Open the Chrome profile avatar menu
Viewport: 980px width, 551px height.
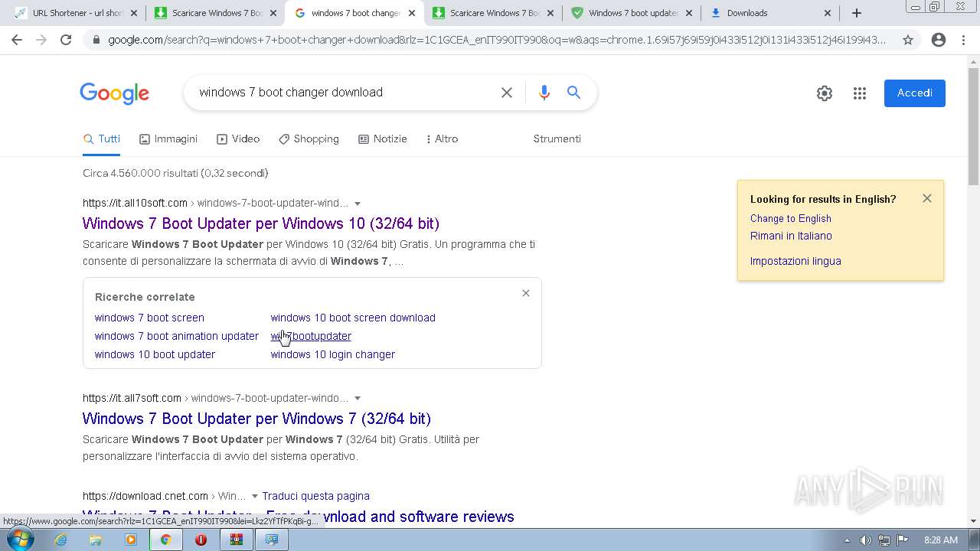click(939, 40)
